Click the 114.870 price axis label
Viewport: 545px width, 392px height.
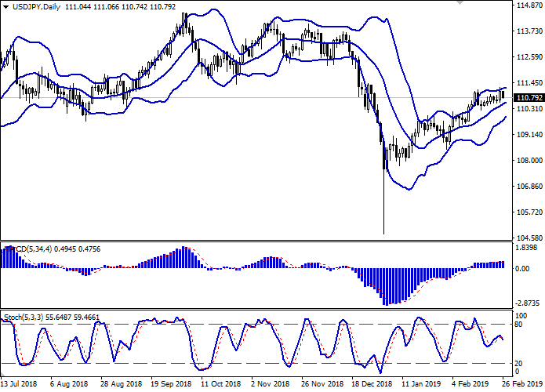[529, 5]
